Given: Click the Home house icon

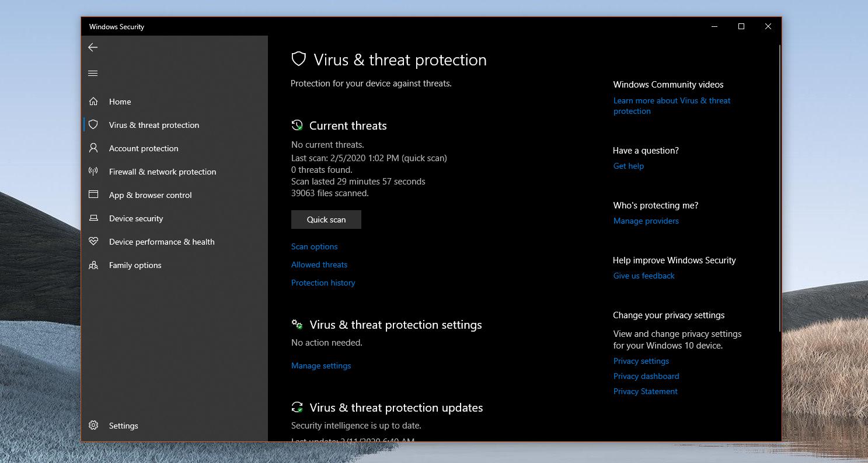Looking at the screenshot, I should 93,102.
